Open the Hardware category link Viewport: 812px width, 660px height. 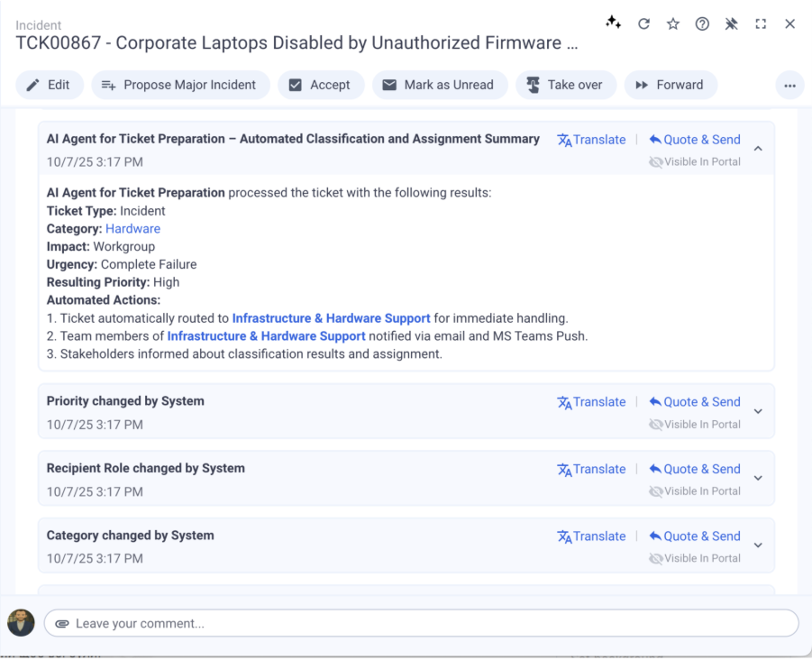pyautogui.click(x=132, y=229)
